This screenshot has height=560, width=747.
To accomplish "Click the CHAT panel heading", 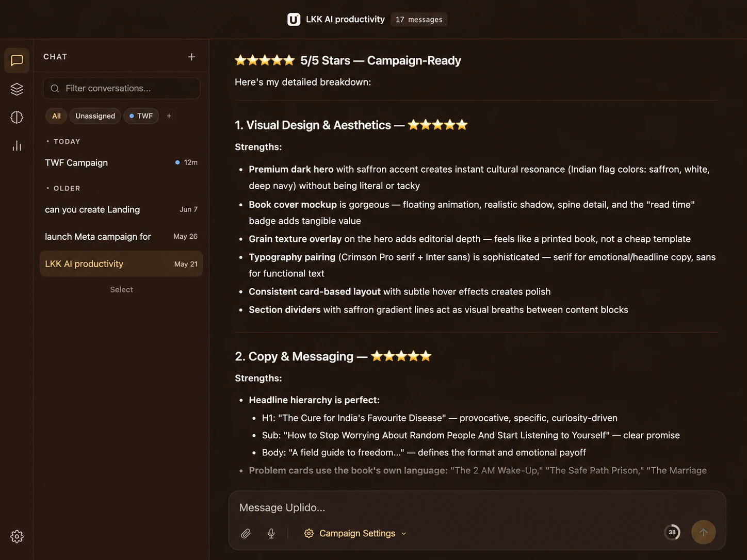I will (x=55, y=57).
